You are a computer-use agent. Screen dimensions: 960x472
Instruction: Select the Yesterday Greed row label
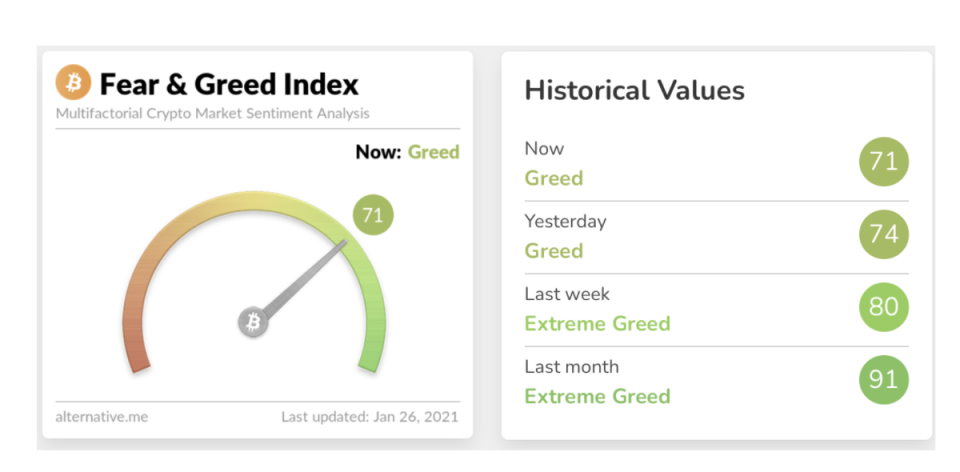(x=553, y=250)
